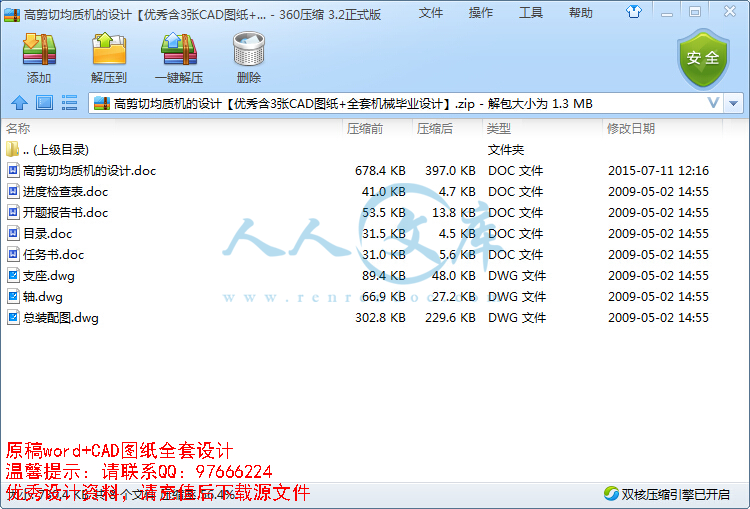Click the 双核压缩引擎已开启 status text
Viewport: 750px width, 509px height.
[x=675, y=494]
